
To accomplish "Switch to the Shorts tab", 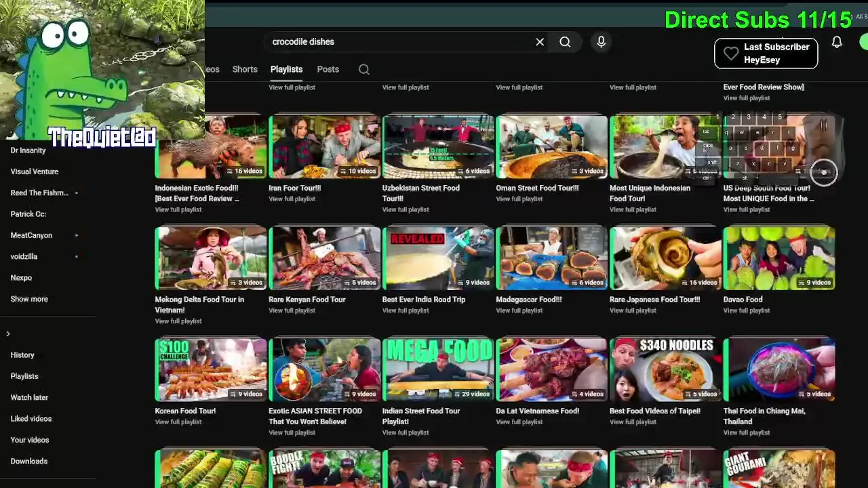I will (x=245, y=69).
